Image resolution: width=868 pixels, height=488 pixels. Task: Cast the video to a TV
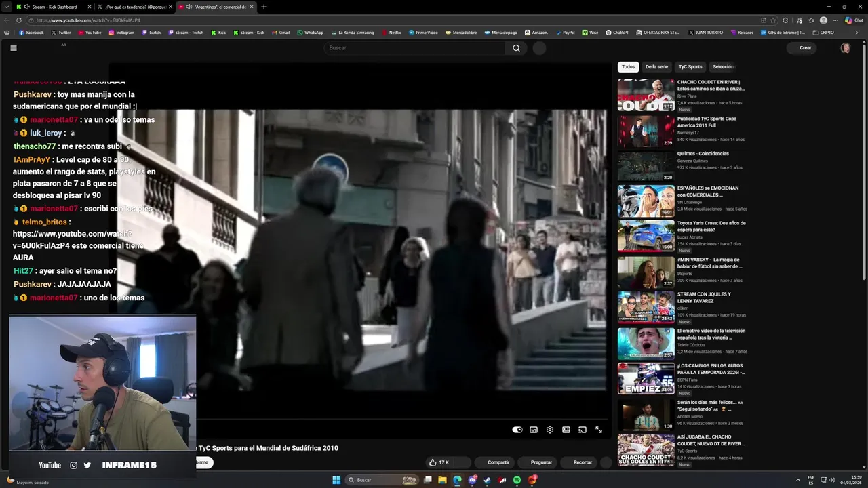pyautogui.click(x=583, y=430)
